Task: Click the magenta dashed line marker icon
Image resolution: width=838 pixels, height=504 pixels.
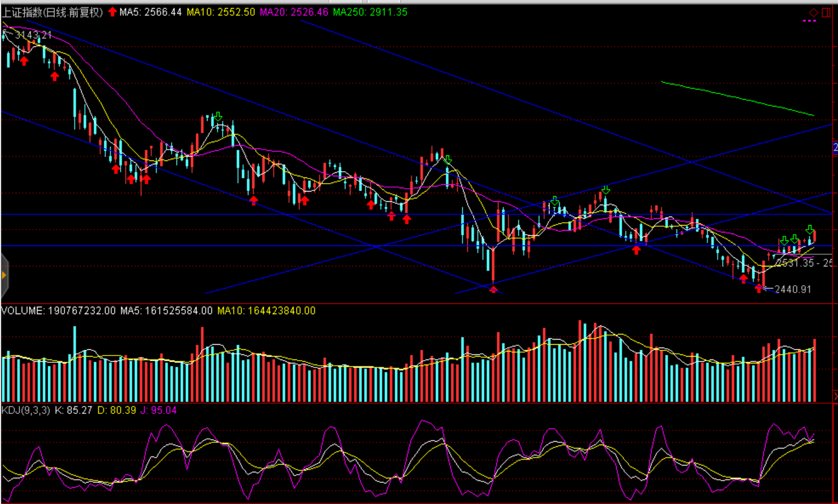Action: pyautogui.click(x=810, y=21)
